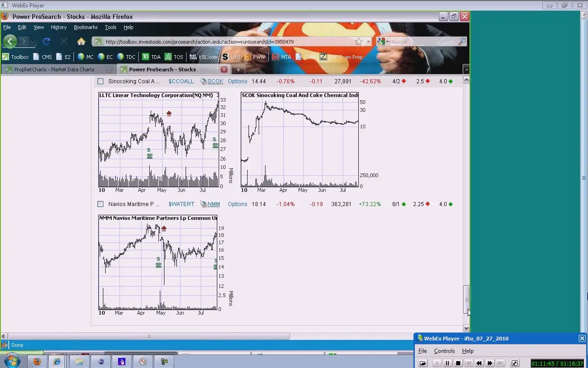This screenshot has height=368, width=588.
Task: Tick the Navios Maritime checkbox
Action: pos(100,204)
